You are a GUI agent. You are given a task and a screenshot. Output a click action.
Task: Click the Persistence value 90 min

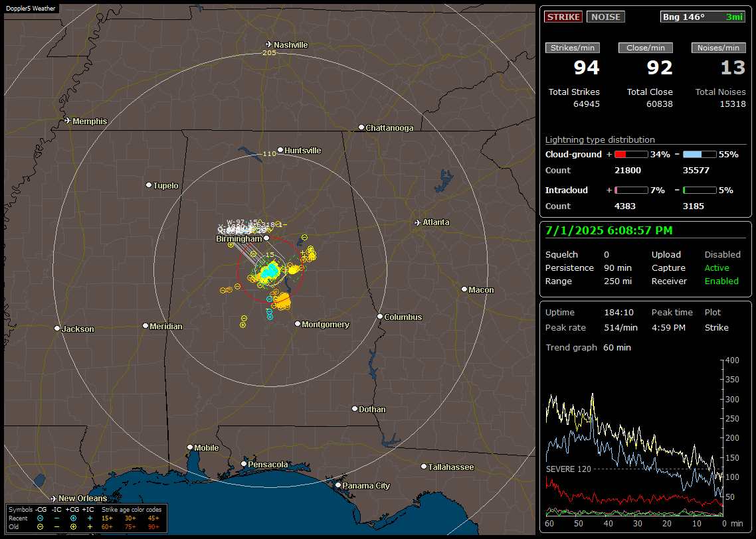pyautogui.click(x=618, y=268)
